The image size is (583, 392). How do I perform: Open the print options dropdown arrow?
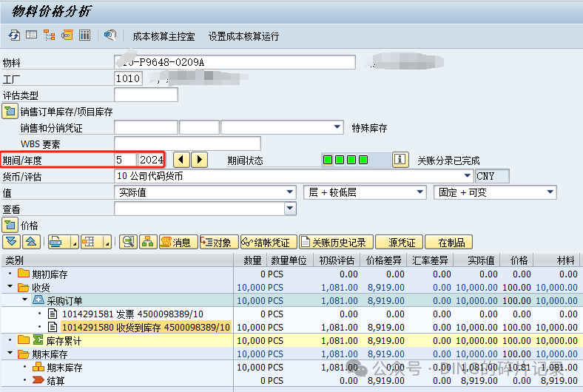point(75,243)
